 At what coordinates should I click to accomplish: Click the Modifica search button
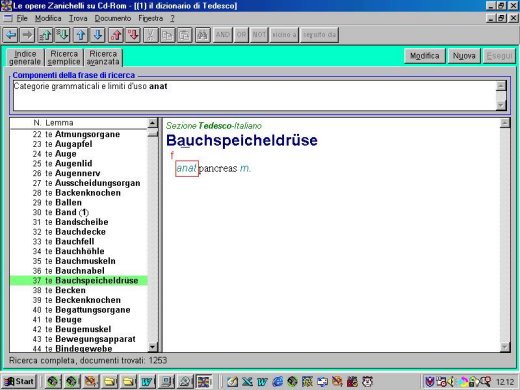coord(424,56)
